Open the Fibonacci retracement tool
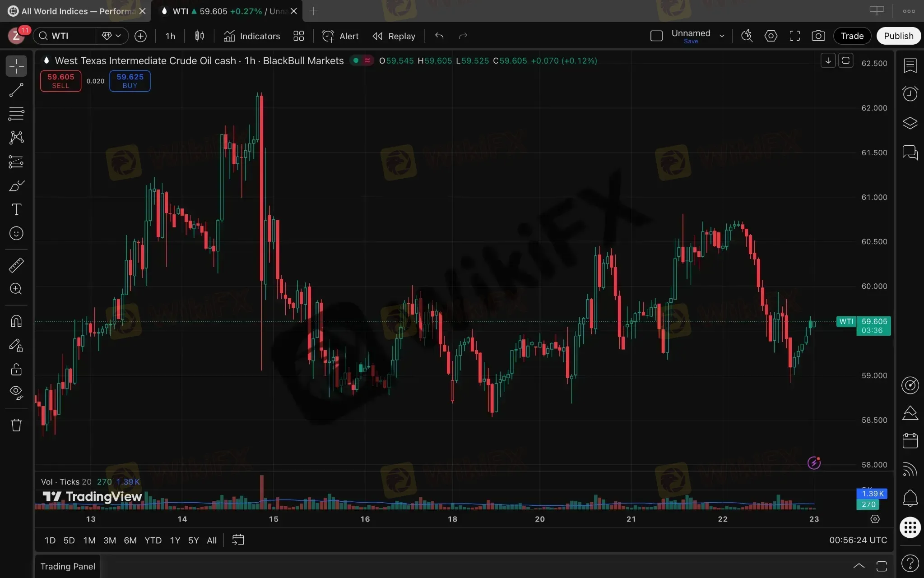This screenshot has width=924, height=578. tap(16, 114)
